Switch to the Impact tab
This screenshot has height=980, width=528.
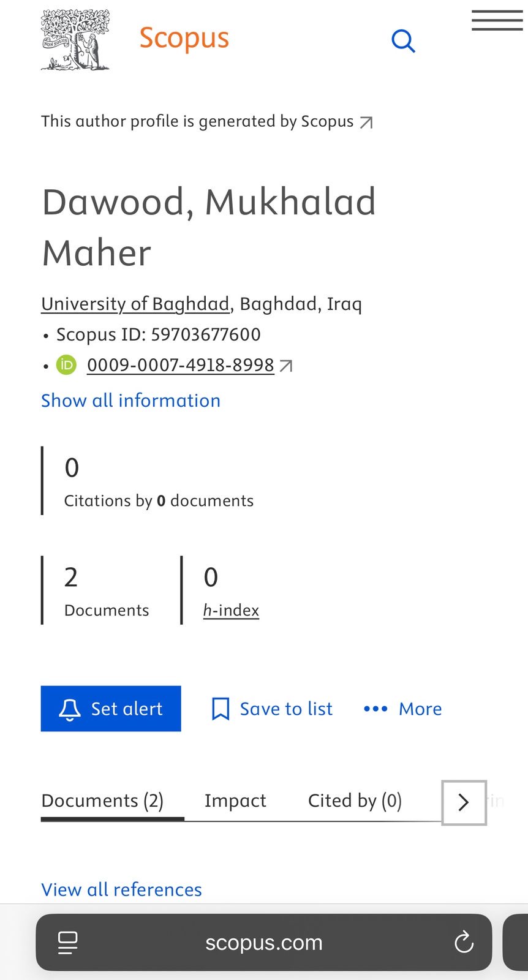[x=235, y=801]
